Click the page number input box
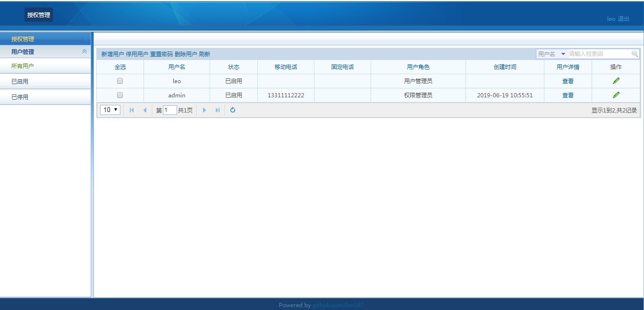The image size is (644, 310). coord(170,110)
